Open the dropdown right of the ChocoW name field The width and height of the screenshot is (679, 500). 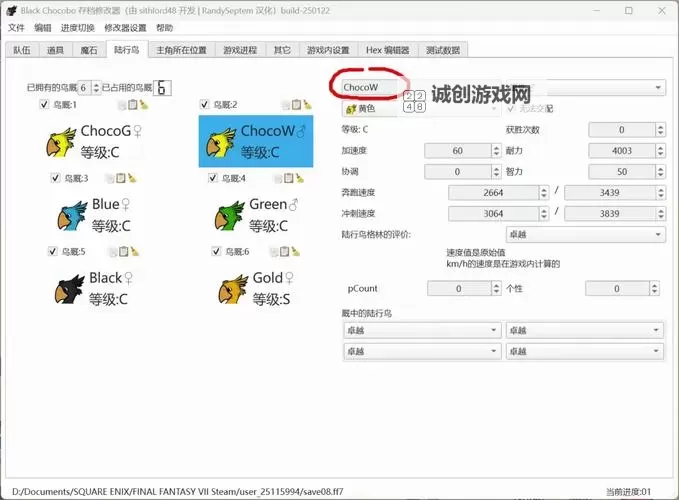(585, 87)
